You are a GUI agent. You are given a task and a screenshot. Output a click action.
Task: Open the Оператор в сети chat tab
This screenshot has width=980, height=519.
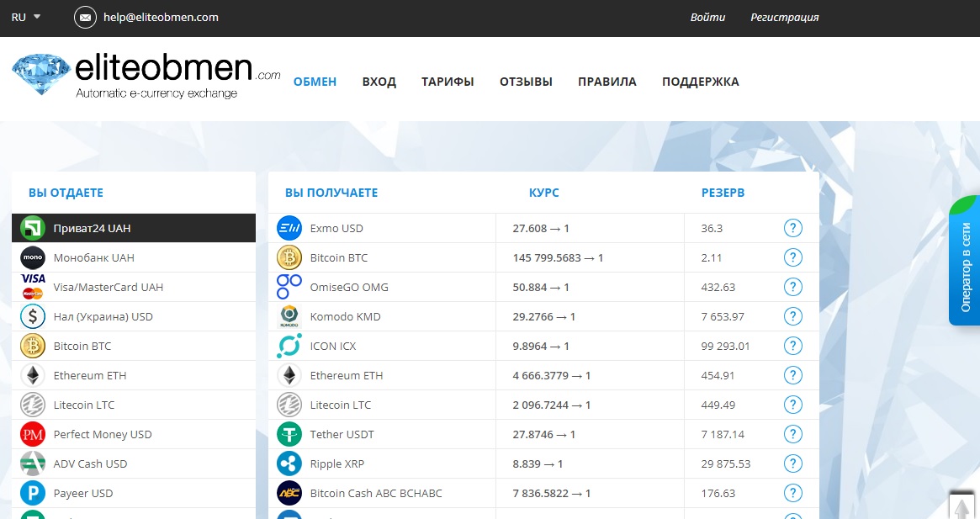pos(965,266)
